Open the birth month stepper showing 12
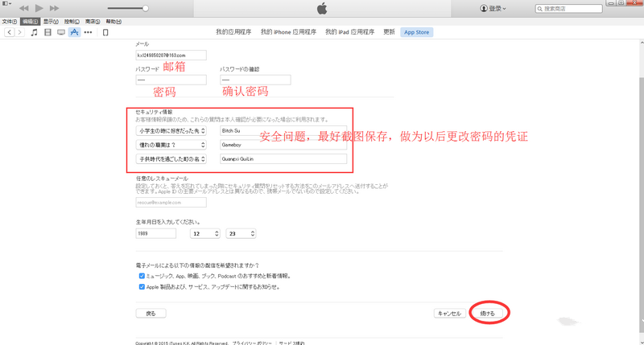Viewport: 644px width, 345px height. pos(205,233)
